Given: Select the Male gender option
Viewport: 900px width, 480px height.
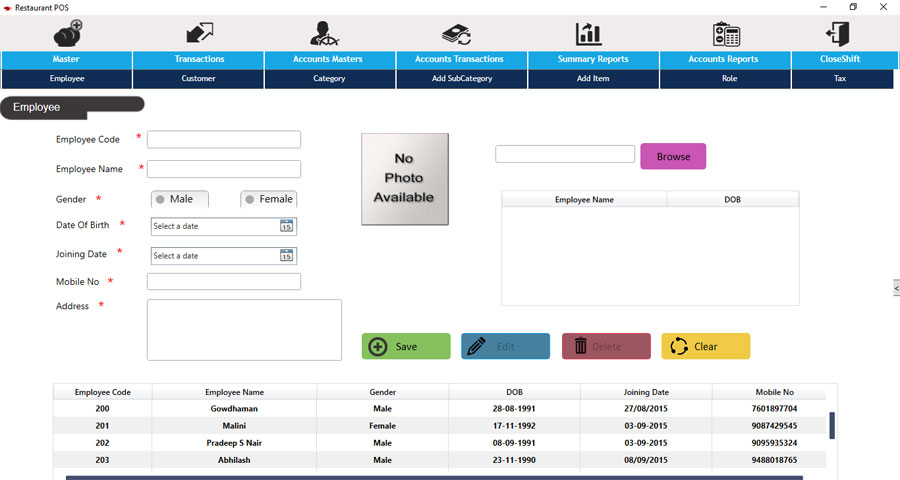Looking at the screenshot, I should [x=160, y=199].
